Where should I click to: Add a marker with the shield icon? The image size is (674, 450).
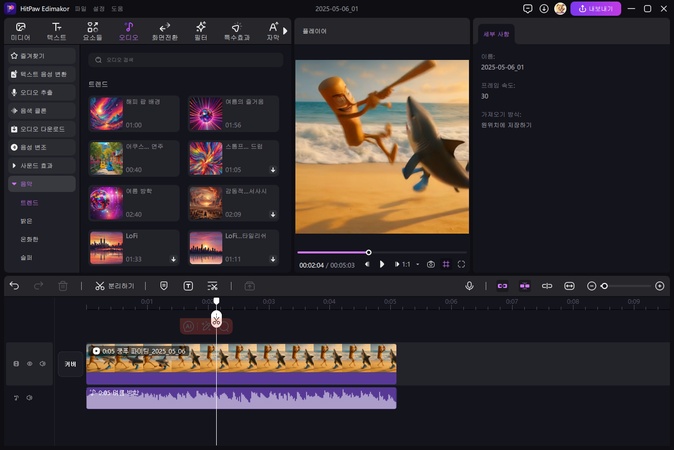[x=164, y=286]
